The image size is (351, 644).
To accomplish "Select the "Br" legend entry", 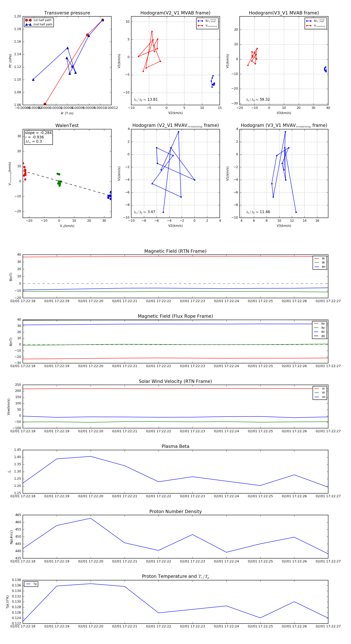I will 320,259.
